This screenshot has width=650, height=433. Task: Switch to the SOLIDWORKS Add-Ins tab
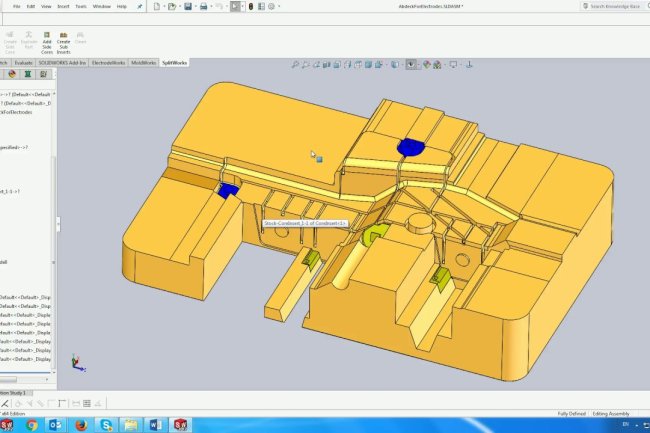pyautogui.click(x=62, y=63)
